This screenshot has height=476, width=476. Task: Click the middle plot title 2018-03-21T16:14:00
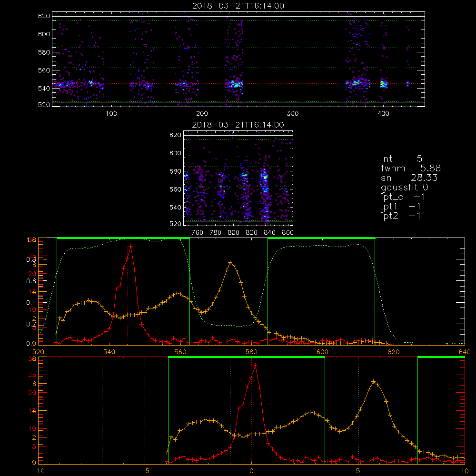[x=238, y=125]
